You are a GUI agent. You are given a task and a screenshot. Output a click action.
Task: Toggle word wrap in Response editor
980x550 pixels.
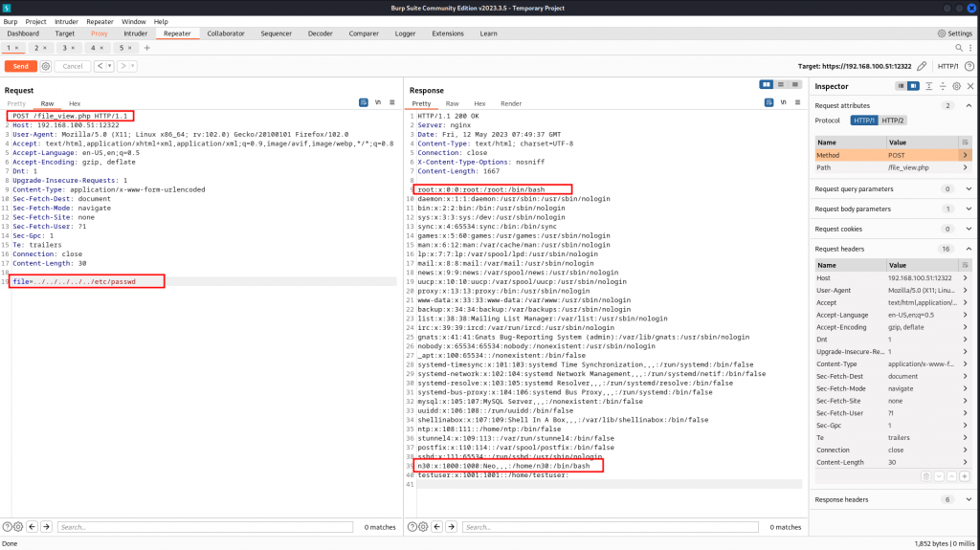pos(768,102)
